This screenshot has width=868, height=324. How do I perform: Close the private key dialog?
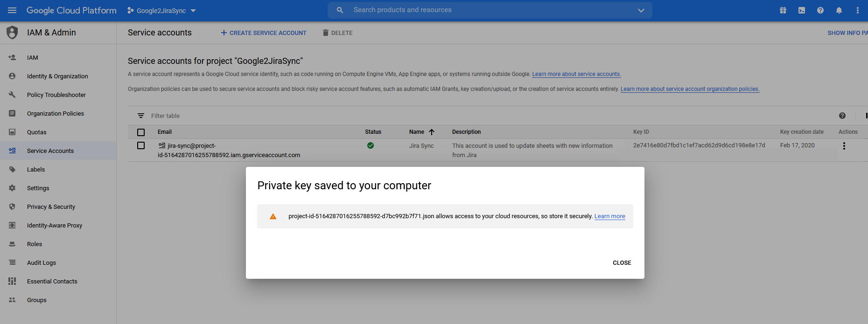click(x=622, y=263)
